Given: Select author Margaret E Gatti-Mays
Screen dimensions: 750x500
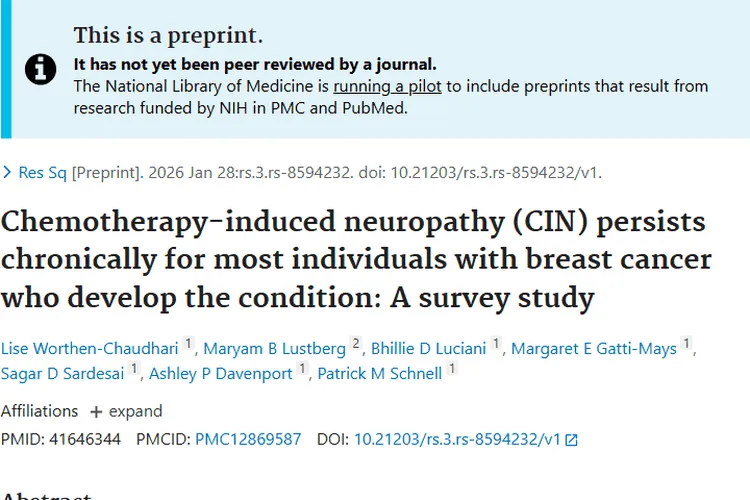Looking at the screenshot, I should [x=594, y=348].
